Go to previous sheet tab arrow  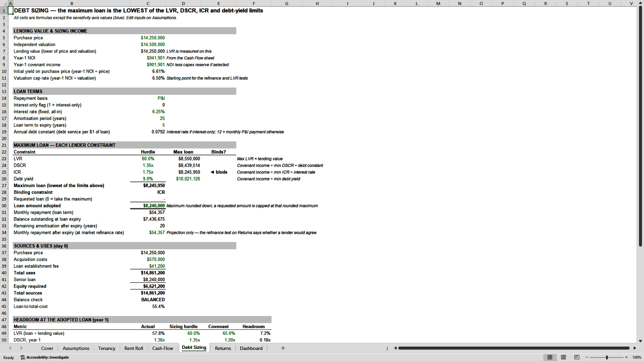(x=10, y=348)
